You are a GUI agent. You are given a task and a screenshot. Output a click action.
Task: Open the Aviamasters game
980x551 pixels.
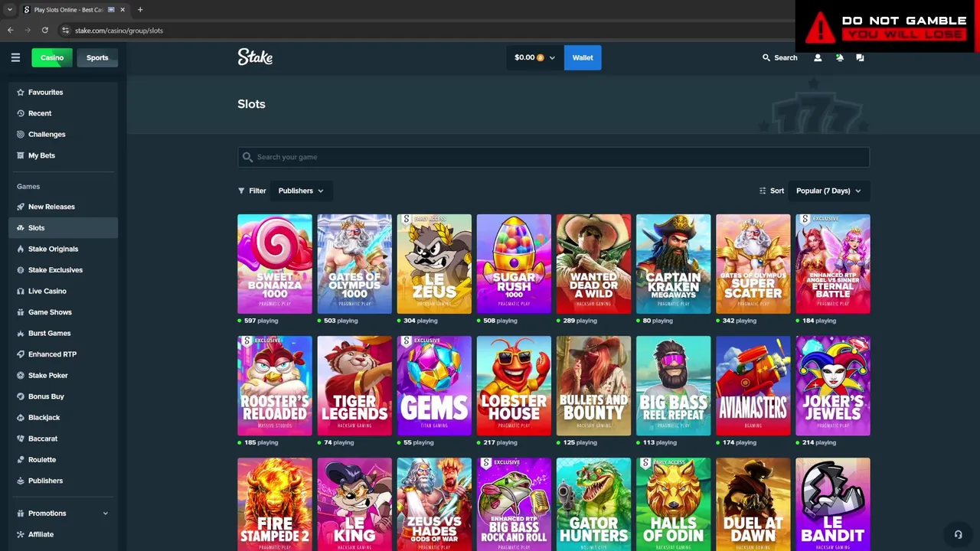[753, 386]
